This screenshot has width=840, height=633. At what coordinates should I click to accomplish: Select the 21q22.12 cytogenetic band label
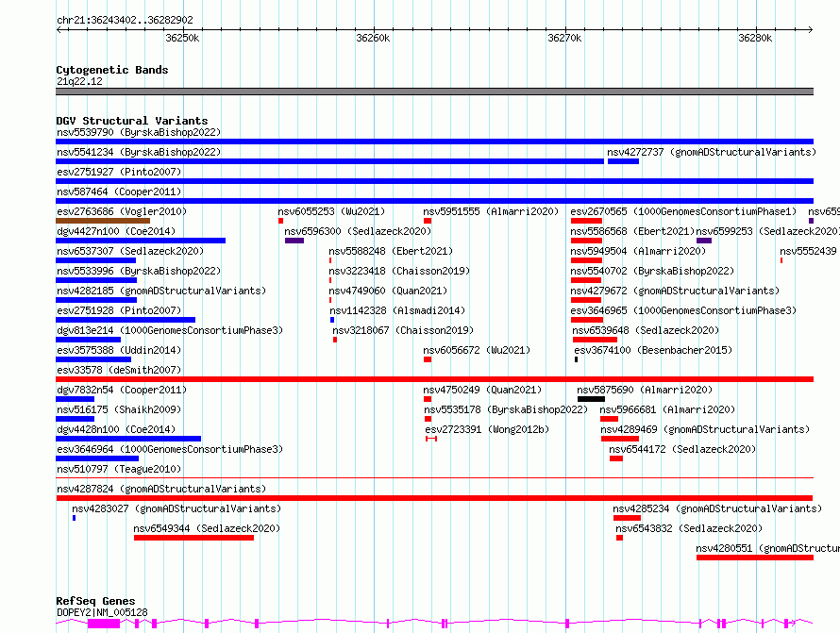pos(79,81)
